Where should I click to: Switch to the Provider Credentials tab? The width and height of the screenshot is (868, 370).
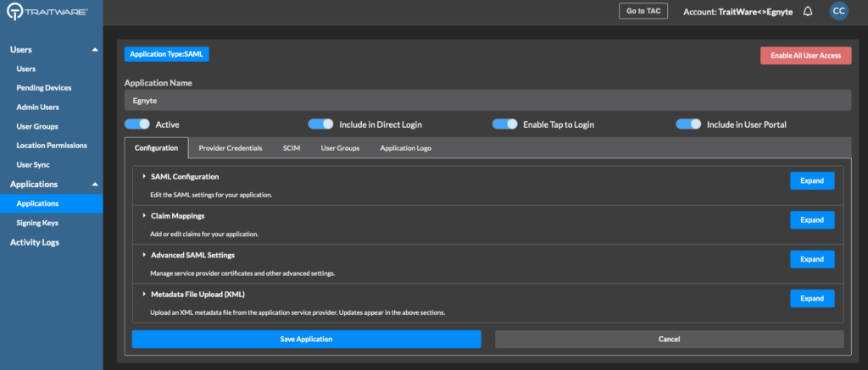tap(231, 148)
